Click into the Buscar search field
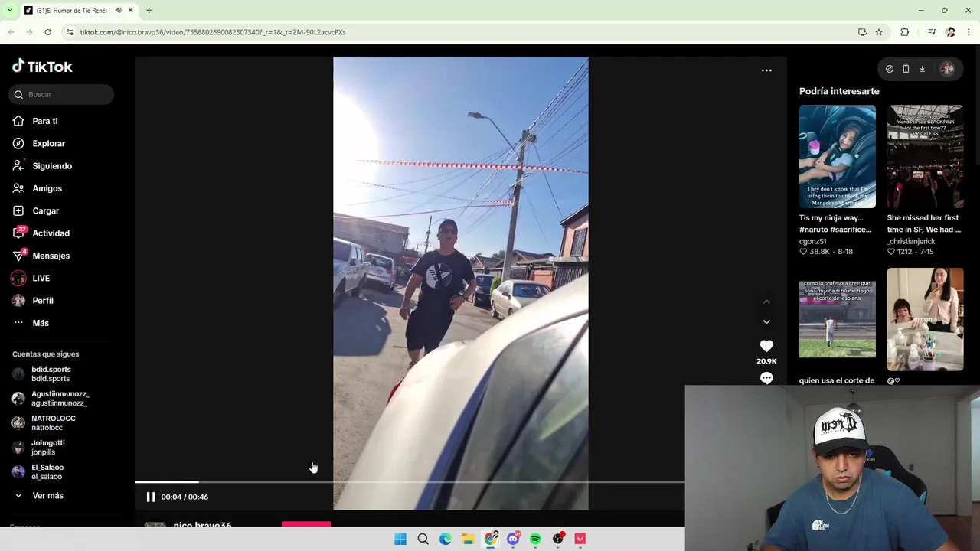 [63, 94]
